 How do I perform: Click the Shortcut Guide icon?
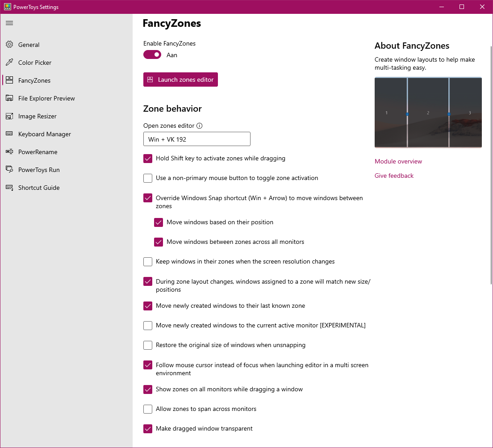click(9, 188)
